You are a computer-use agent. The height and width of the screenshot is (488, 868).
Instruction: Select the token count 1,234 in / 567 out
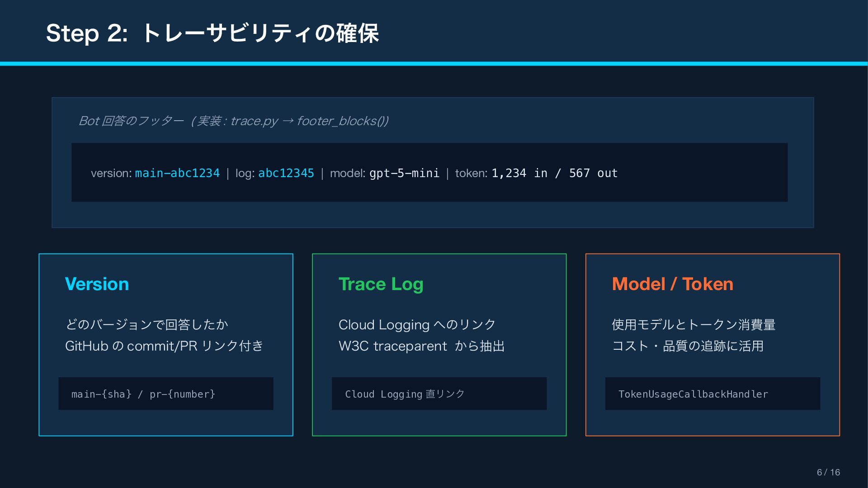(x=554, y=173)
